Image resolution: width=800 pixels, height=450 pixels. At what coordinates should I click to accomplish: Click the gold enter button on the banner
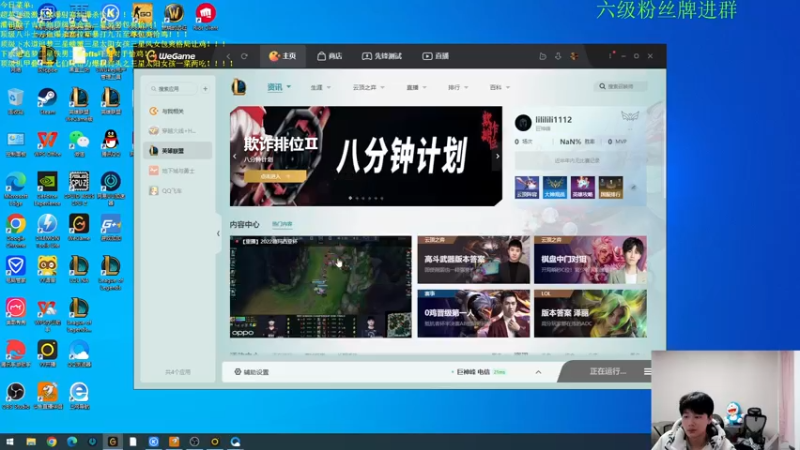click(275, 176)
